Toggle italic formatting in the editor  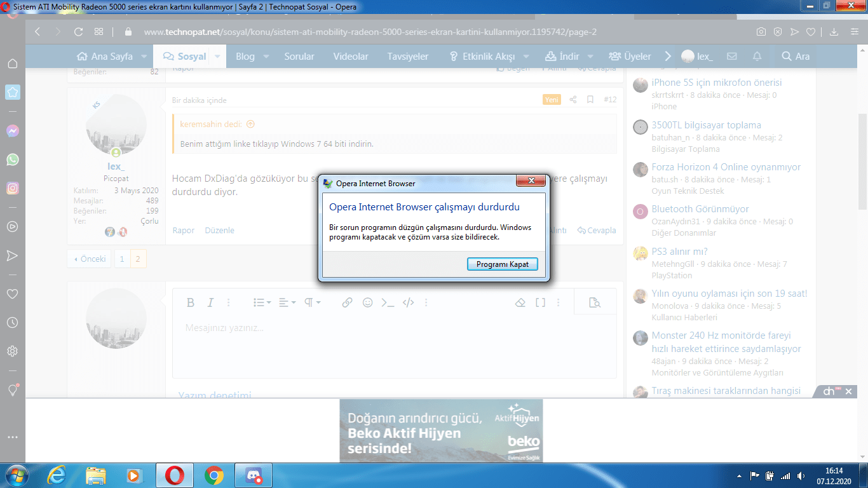click(x=210, y=302)
